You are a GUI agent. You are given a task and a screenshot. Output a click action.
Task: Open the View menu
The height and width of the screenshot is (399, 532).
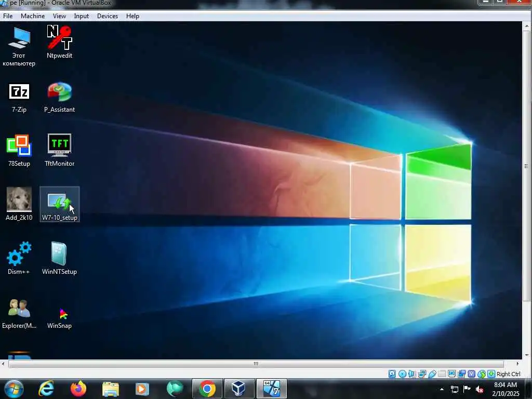click(59, 16)
